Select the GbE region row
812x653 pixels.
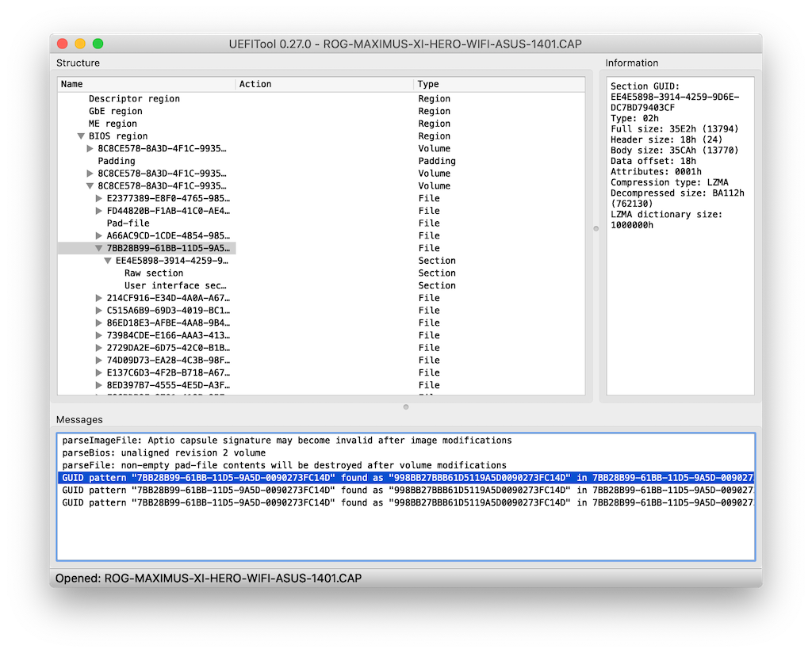pyautogui.click(x=321, y=111)
